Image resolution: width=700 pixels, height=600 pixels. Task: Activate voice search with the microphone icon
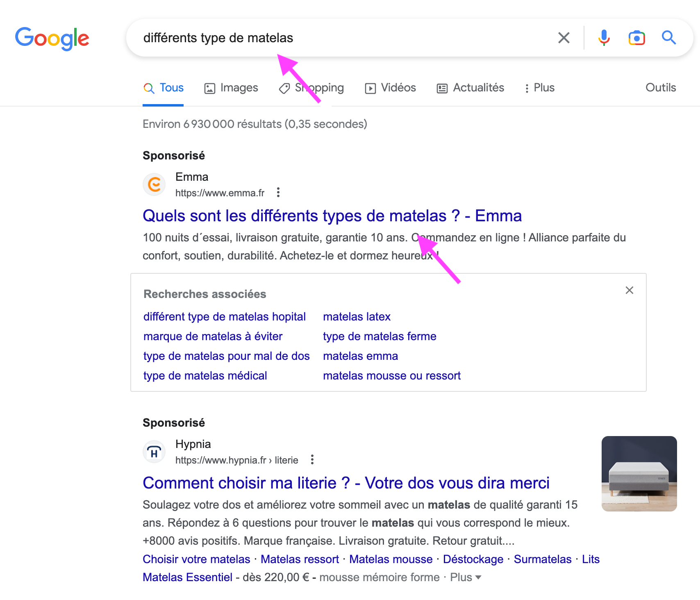[603, 38]
